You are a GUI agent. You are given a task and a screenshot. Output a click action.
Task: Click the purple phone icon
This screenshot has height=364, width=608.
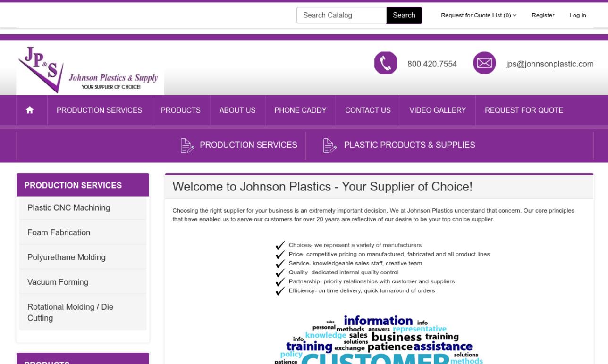(x=386, y=63)
